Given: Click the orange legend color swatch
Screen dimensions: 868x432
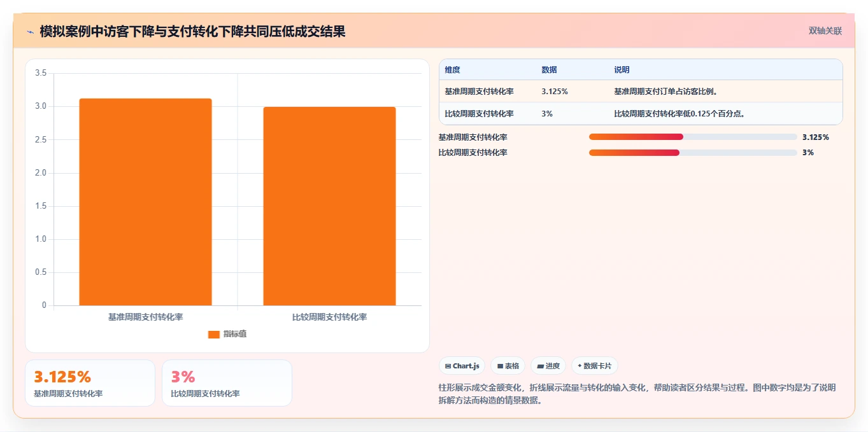Looking at the screenshot, I should (214, 335).
